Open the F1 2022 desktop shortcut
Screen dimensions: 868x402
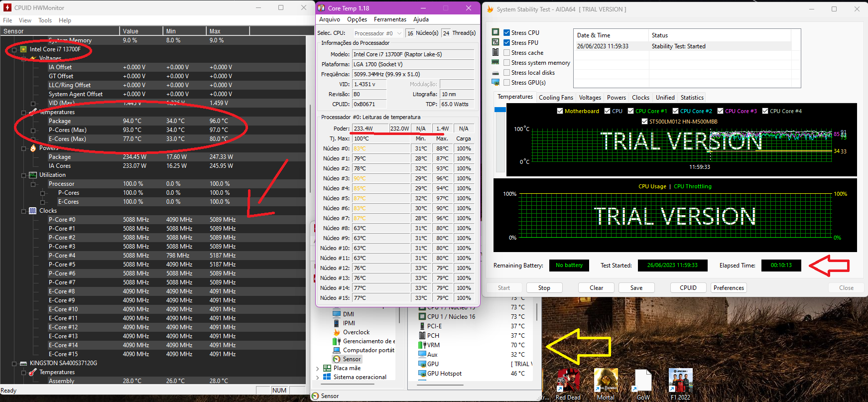coord(680,384)
